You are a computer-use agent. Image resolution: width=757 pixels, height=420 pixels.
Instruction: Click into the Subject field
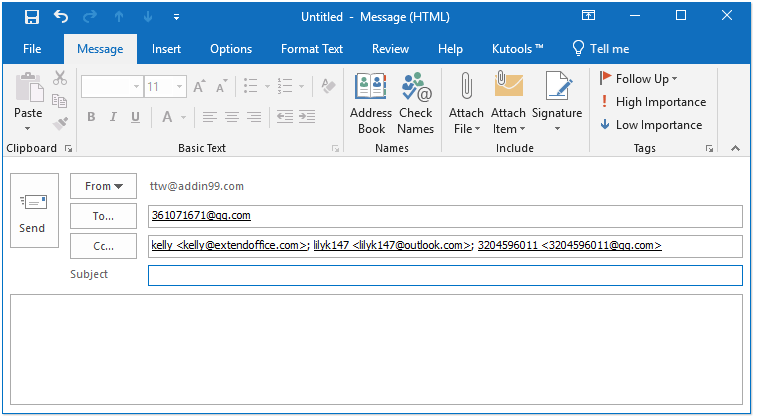(x=445, y=275)
